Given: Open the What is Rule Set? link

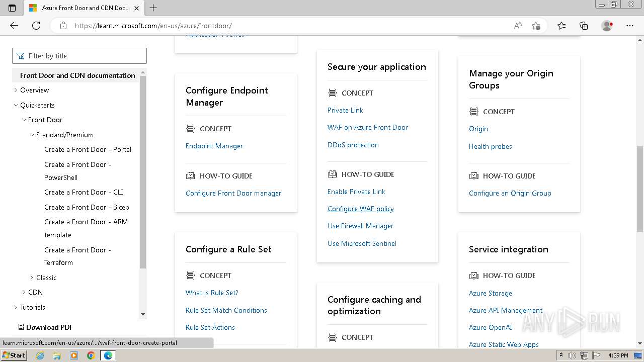Looking at the screenshot, I should tap(212, 293).
